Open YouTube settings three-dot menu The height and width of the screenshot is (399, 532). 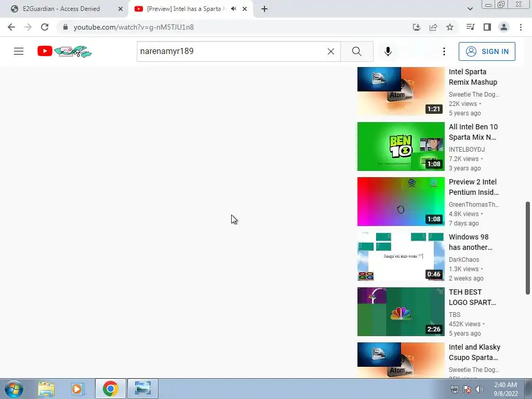(444, 51)
